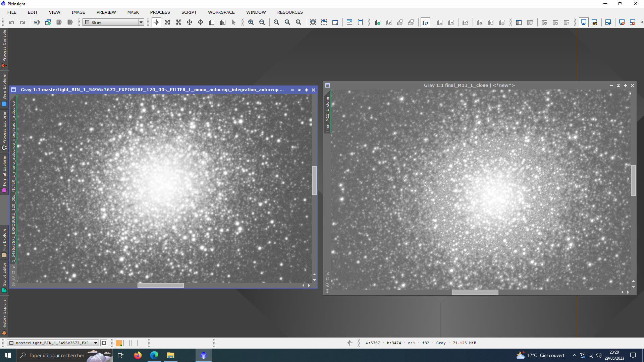Open the PROCESS menu
This screenshot has width=644, height=362.
coord(160,12)
